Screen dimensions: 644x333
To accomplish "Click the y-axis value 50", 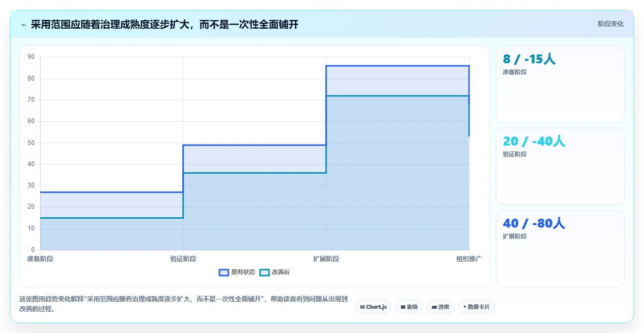I will 31,143.
